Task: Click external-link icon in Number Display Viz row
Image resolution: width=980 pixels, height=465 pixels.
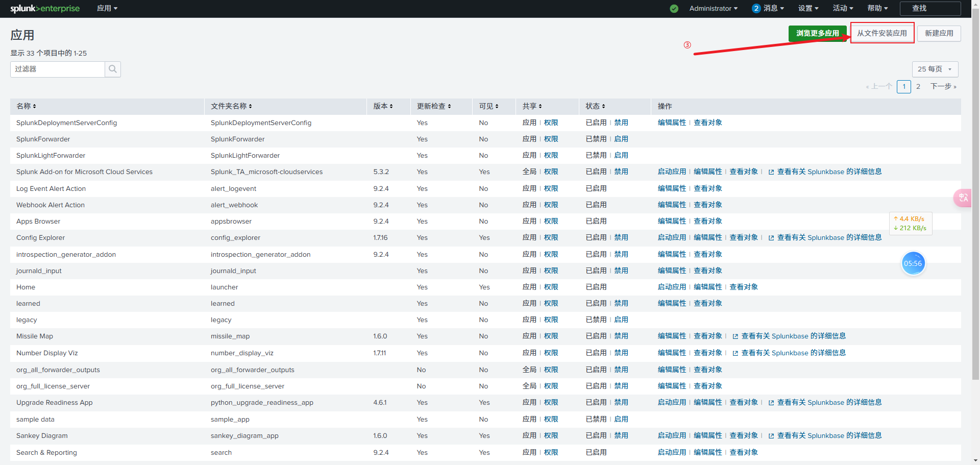Action: point(736,354)
